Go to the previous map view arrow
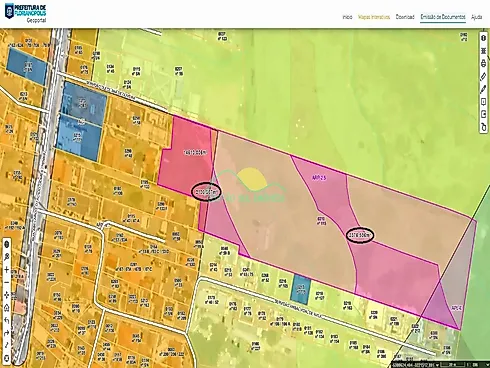Screen dimensions: 490x368 click(7, 320)
